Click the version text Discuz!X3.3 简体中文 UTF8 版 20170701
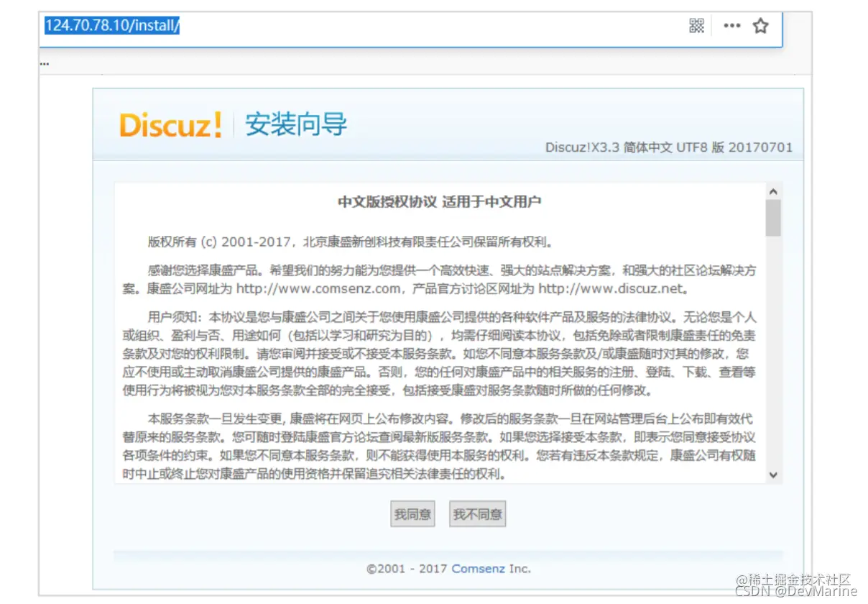868x604 pixels. [669, 147]
